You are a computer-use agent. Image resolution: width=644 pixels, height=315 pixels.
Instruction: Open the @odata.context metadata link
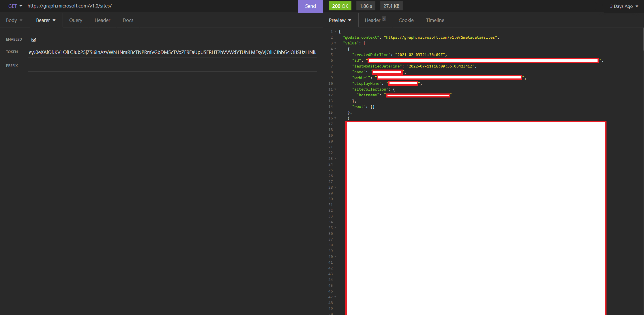440,37
